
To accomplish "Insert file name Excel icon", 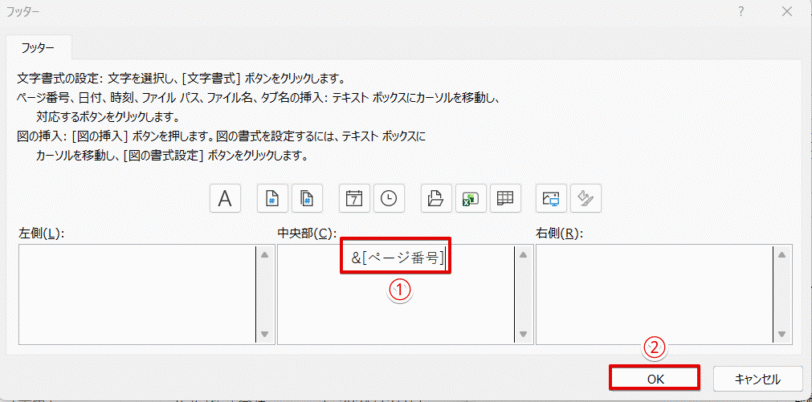I will click(x=471, y=198).
